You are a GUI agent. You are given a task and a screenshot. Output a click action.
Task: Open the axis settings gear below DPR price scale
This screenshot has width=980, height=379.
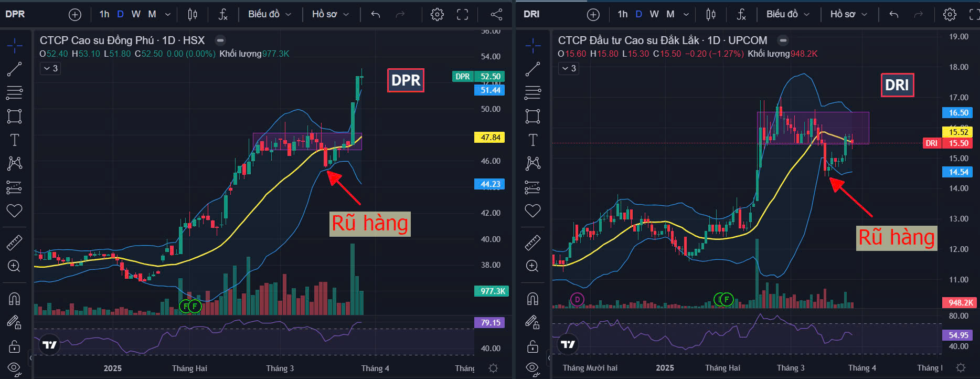(x=493, y=369)
